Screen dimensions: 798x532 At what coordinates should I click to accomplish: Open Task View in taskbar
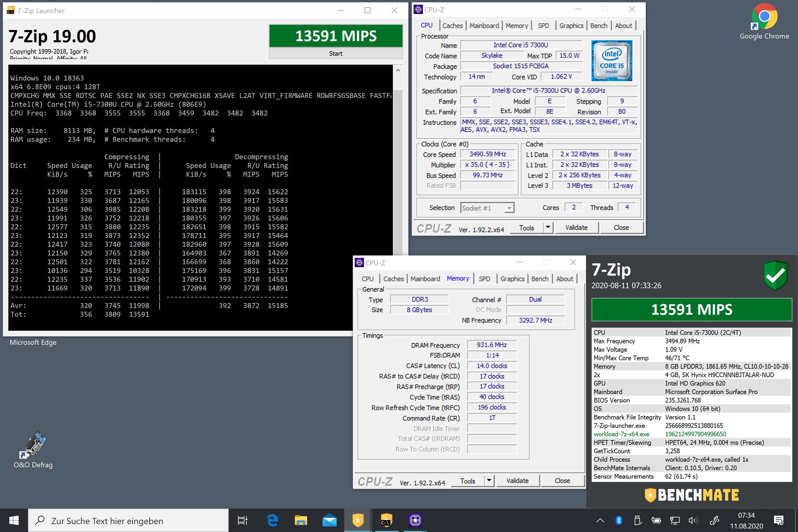point(242,520)
